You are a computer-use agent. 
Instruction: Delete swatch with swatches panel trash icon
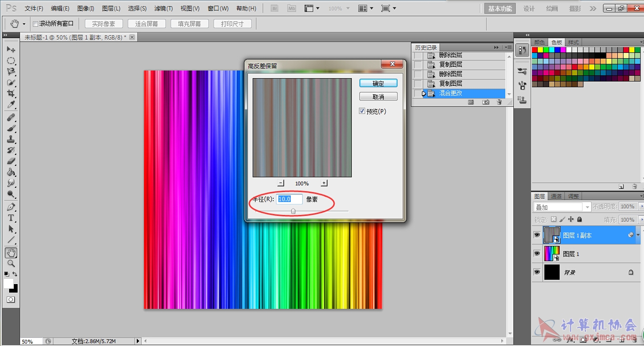[x=634, y=186]
